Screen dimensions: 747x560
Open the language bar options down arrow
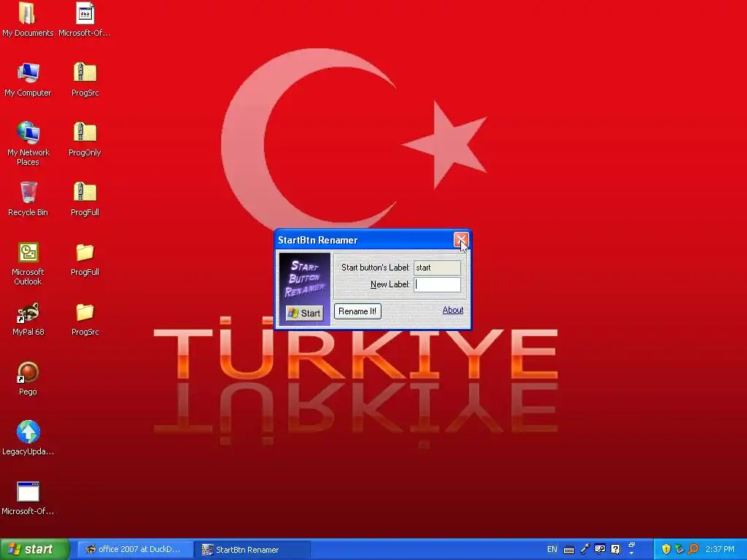pyautogui.click(x=632, y=553)
